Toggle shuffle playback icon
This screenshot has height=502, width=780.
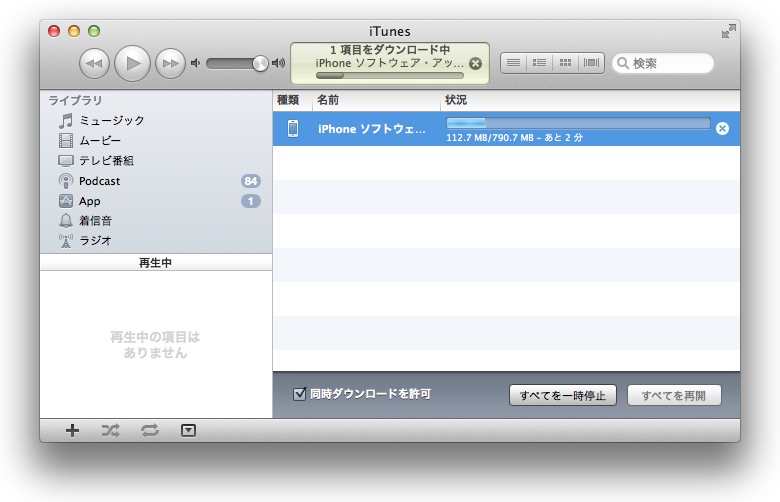(x=110, y=431)
